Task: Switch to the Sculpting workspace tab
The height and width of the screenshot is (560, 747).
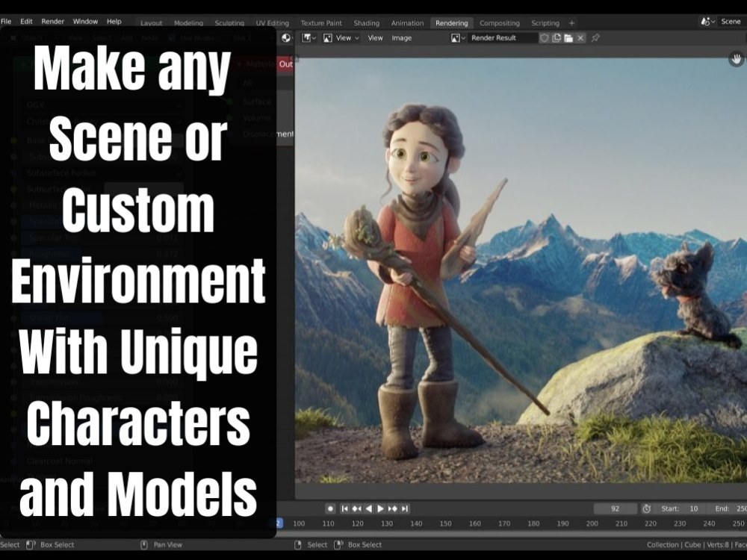Action: (229, 23)
